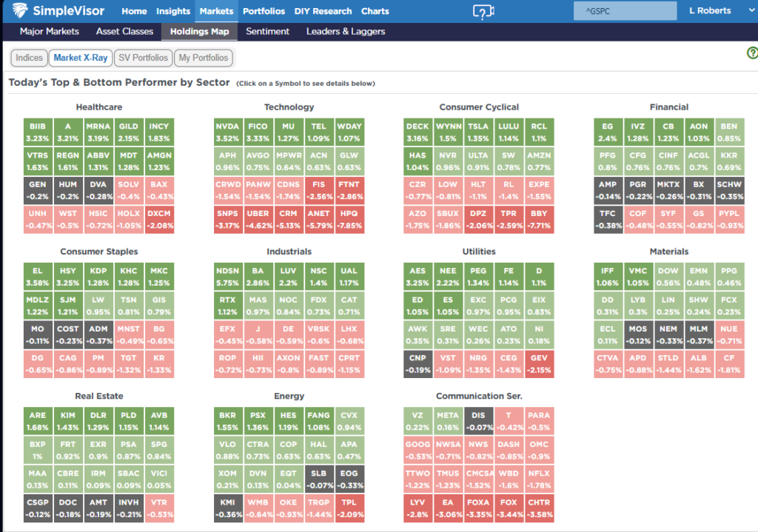This screenshot has height=532, width=758.
Task: Select the XOM 0.21% tile
Action: pos(227,479)
